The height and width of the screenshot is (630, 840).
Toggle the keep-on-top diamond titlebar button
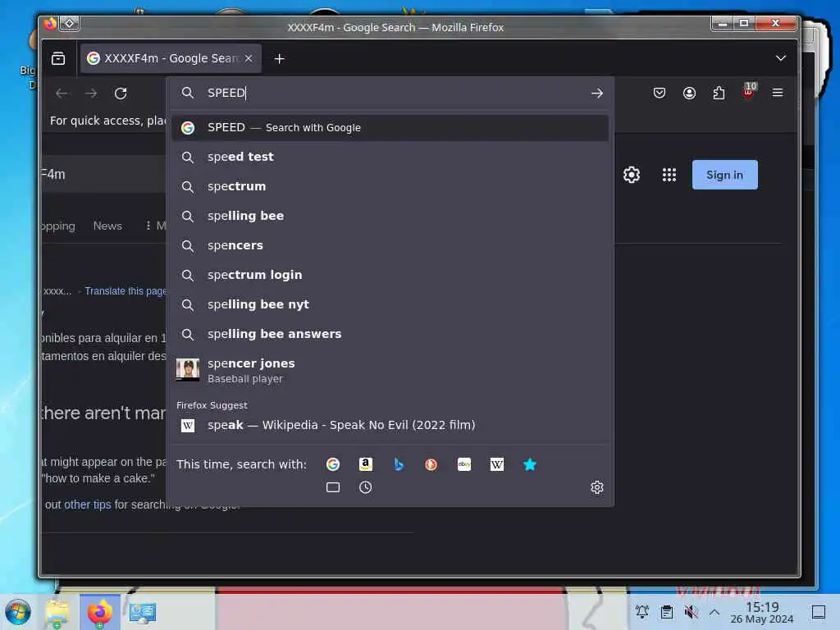(70, 24)
